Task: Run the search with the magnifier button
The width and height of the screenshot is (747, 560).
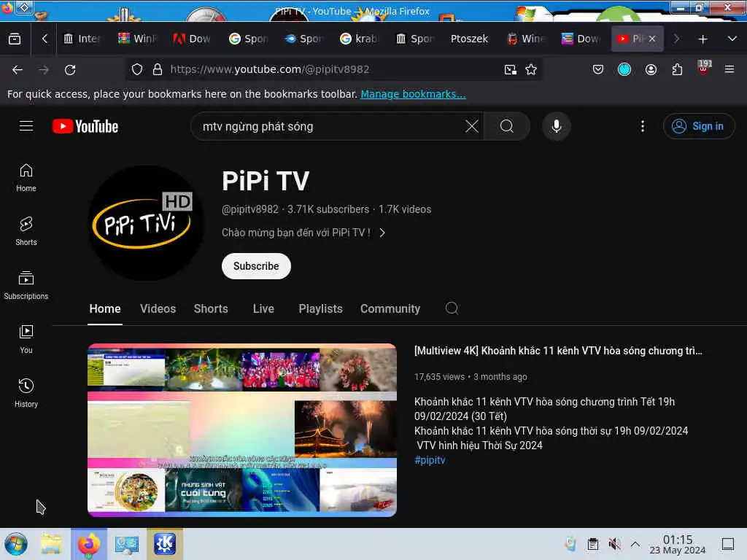Action: click(x=507, y=126)
